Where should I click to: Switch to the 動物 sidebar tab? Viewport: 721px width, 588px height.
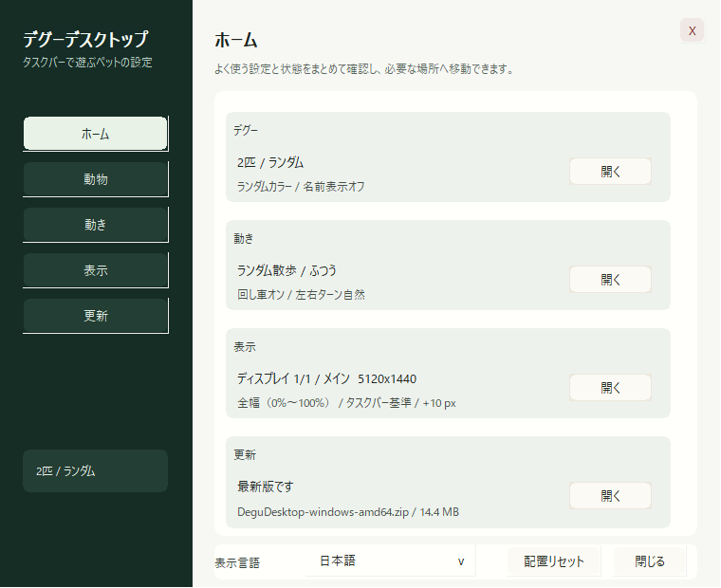pyautogui.click(x=95, y=179)
